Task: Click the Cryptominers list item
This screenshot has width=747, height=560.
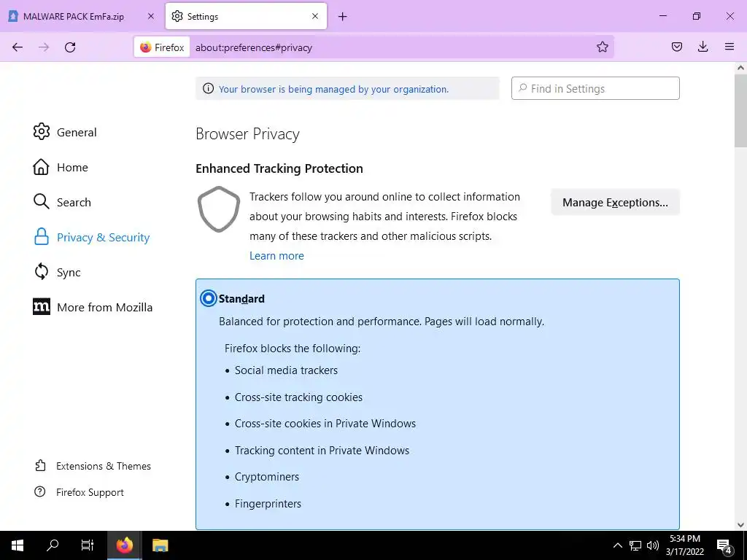Action: [267, 477]
